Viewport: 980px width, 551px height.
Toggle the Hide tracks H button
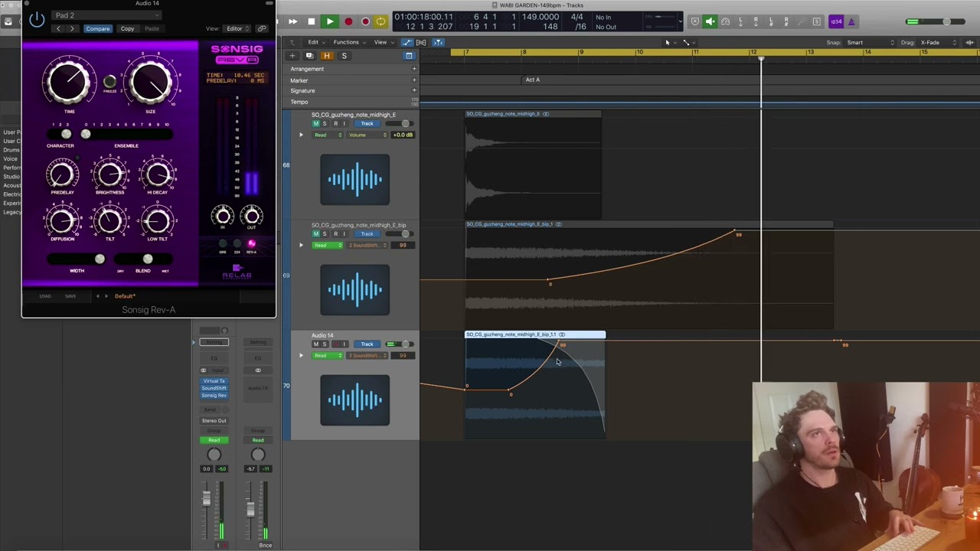point(327,56)
